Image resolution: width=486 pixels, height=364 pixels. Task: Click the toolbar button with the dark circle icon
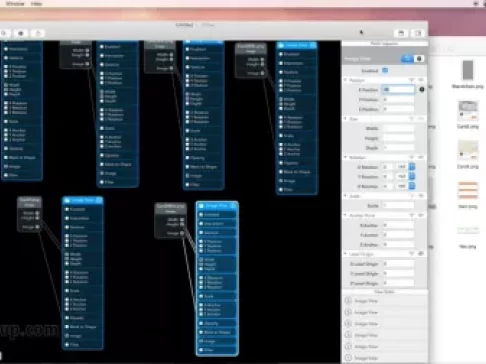coord(21,33)
